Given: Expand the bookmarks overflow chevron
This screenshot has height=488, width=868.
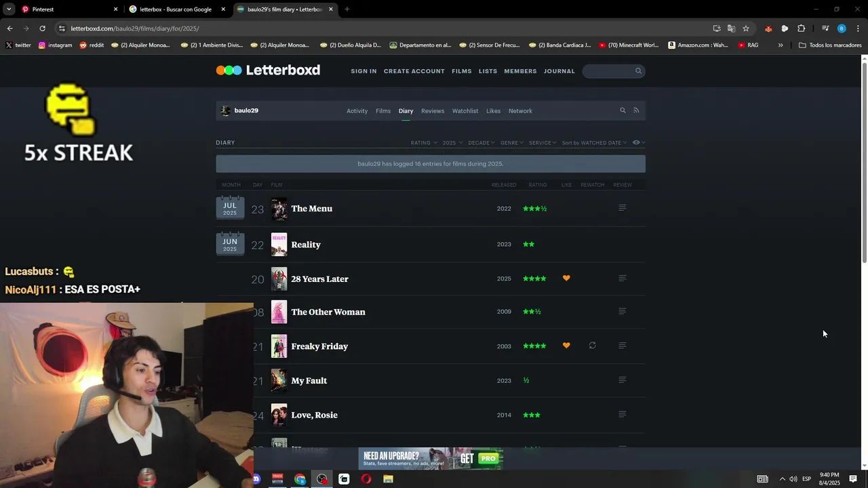Looking at the screenshot, I should coord(781,45).
